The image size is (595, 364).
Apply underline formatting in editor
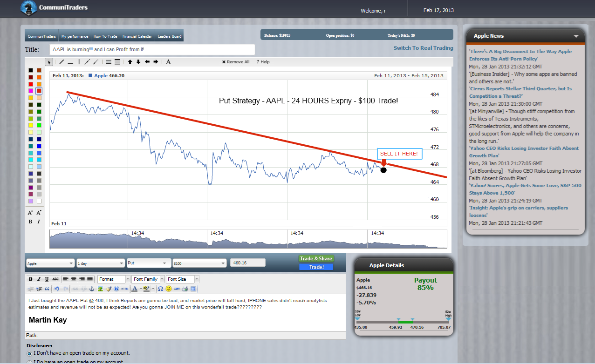coord(47,279)
